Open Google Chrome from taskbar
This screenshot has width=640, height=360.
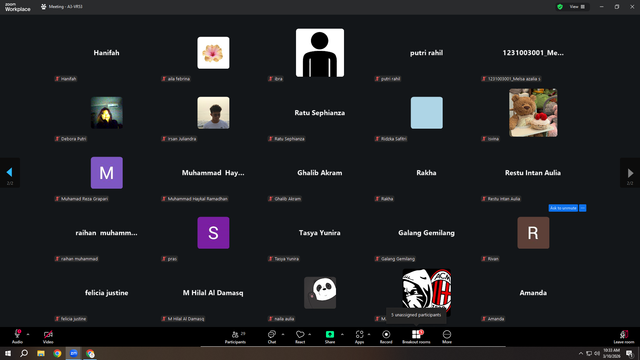57,353
